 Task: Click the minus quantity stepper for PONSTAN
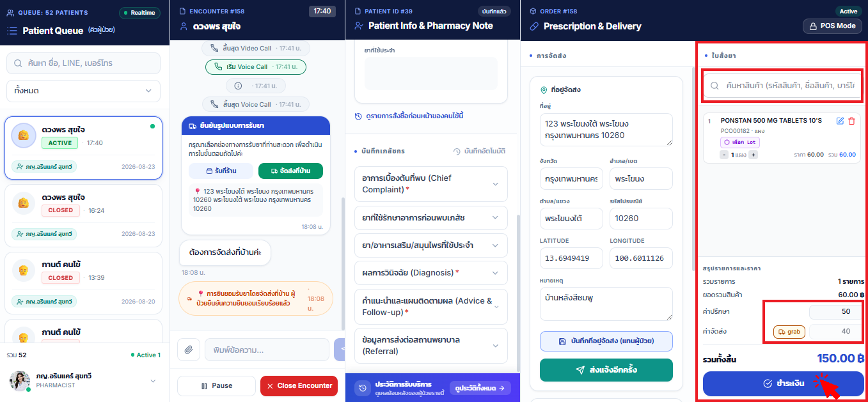tap(724, 155)
